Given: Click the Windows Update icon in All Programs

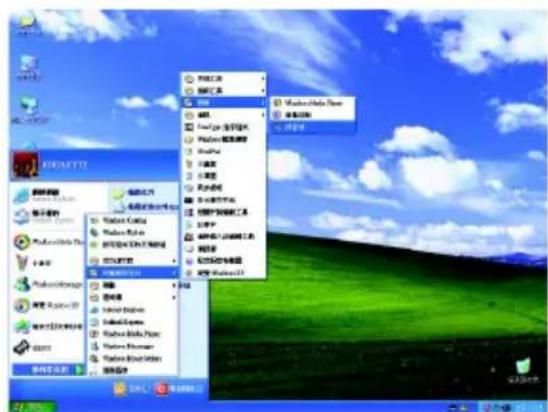Looking at the screenshot, I should [94, 232].
